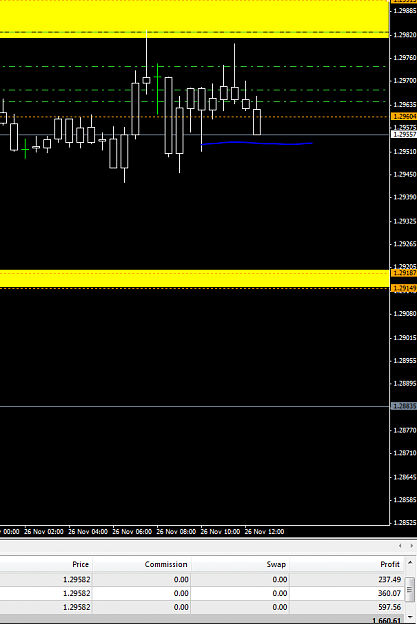Click price scale value 1.29080

coord(405,314)
